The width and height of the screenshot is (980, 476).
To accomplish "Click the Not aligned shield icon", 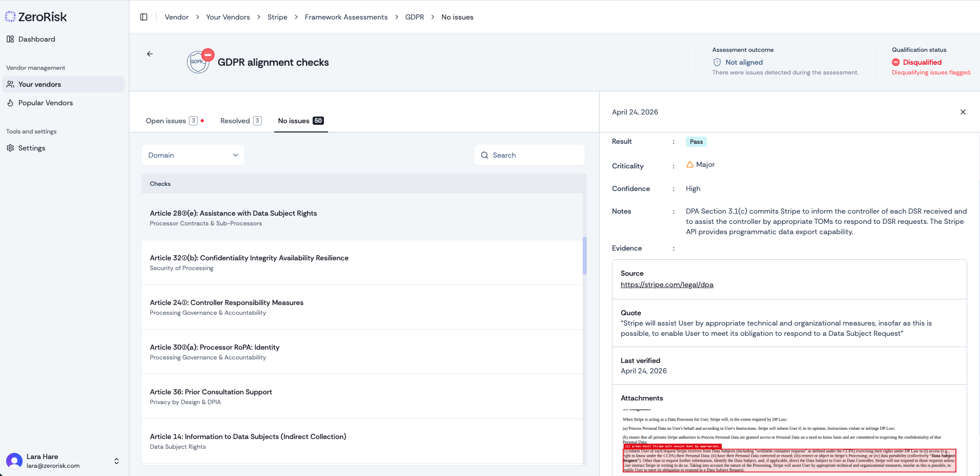I will [717, 62].
